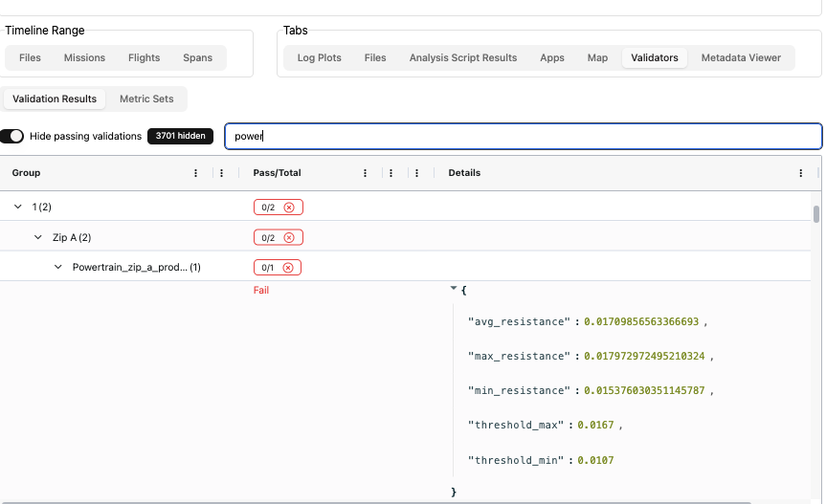Click the Hide passing validations label
The image size is (826, 504).
[x=85, y=136]
